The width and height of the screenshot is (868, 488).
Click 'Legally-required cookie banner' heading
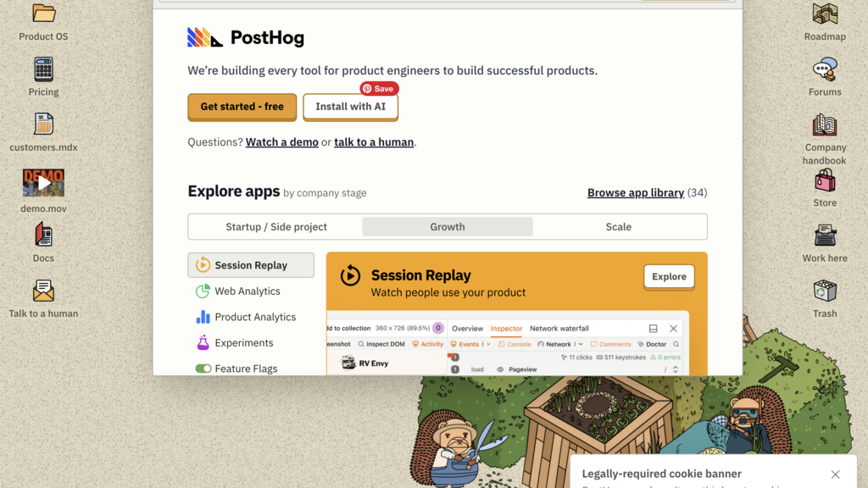pos(661,474)
